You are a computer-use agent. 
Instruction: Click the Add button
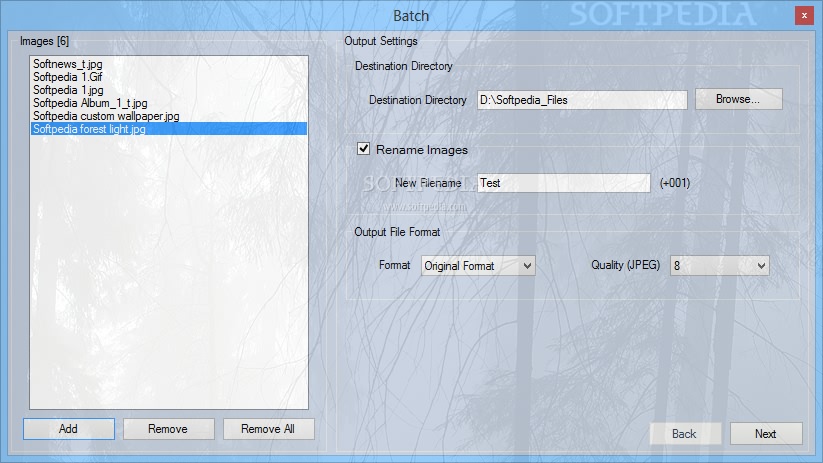point(69,429)
